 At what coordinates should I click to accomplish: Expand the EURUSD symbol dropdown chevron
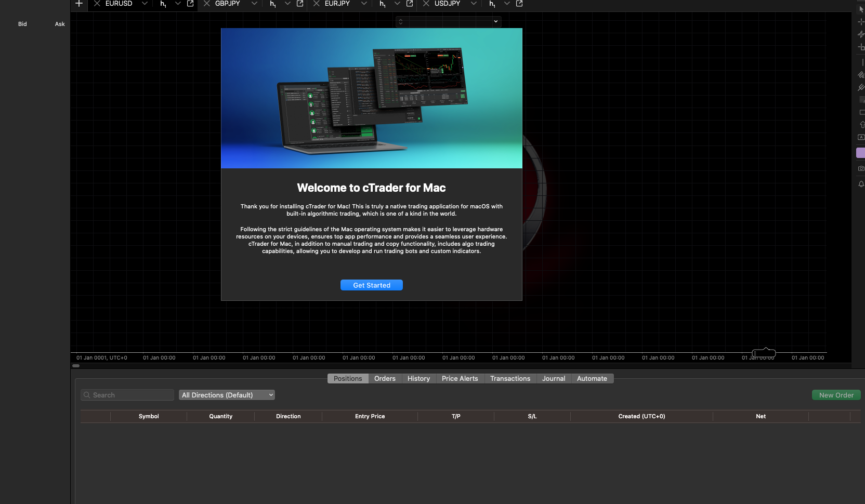click(x=145, y=4)
